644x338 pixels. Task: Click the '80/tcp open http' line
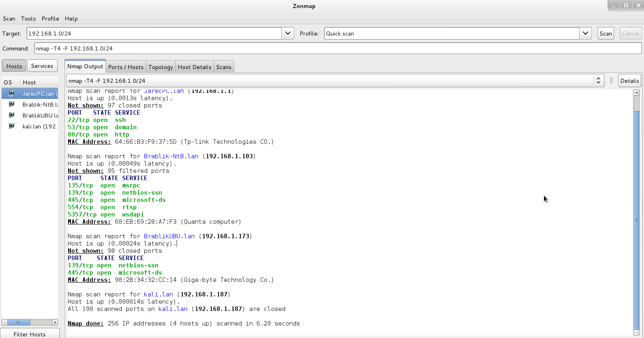pos(98,134)
